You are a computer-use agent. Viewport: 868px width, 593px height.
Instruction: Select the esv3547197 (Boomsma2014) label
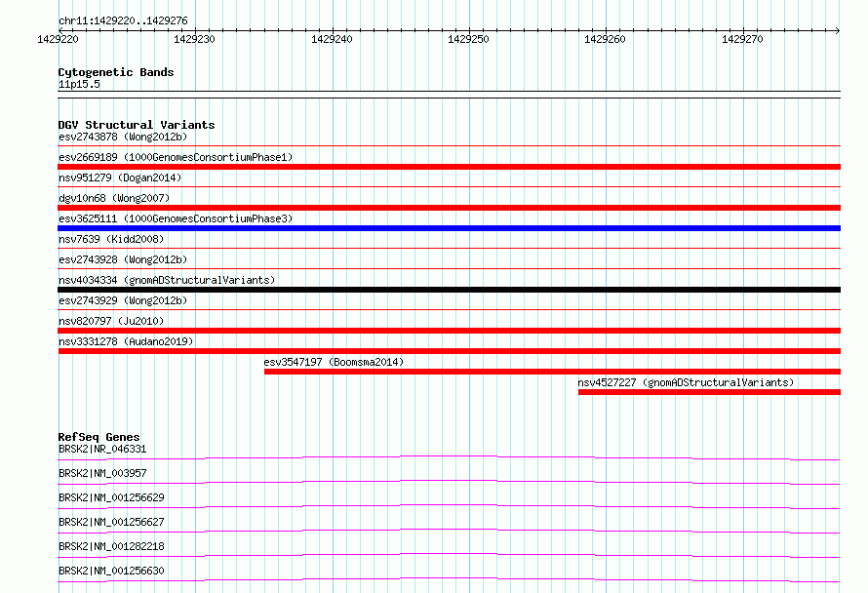click(334, 362)
